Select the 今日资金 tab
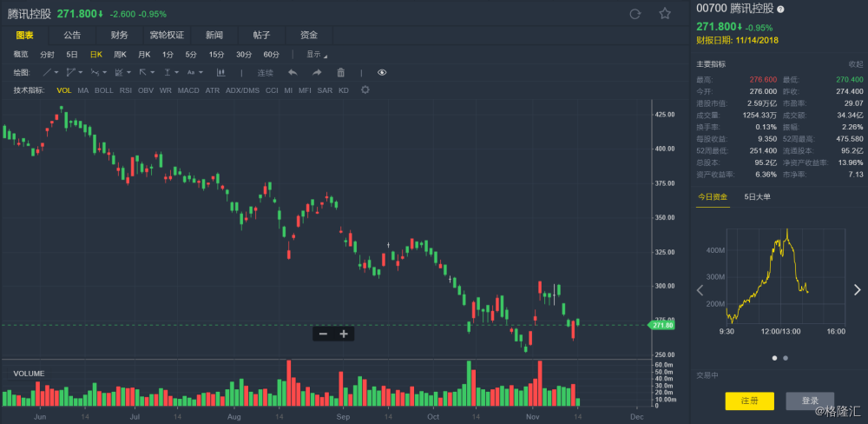 click(713, 196)
